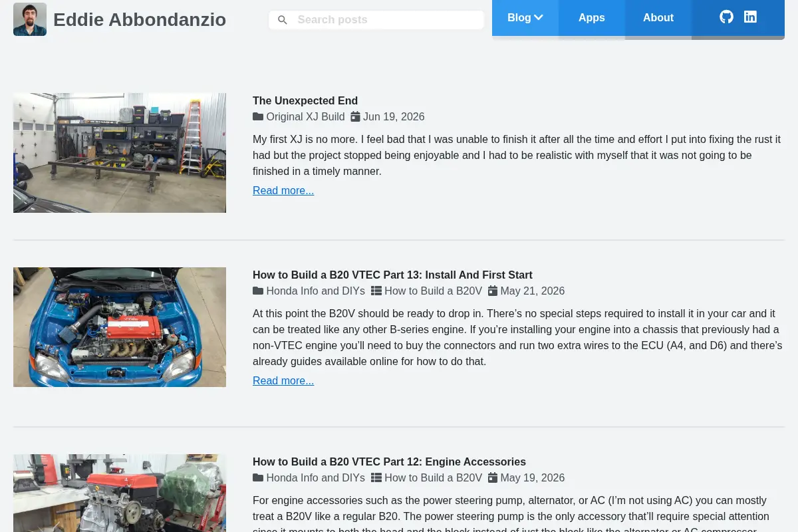Image resolution: width=798 pixels, height=532 pixels.
Task: Click folder icon in Part 12 post metadata
Action: [x=258, y=478]
